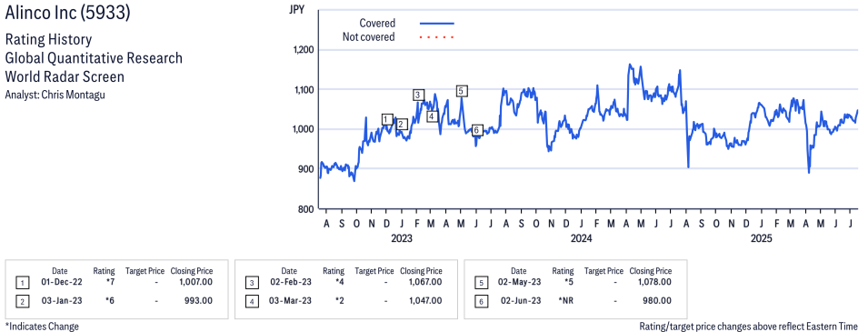Screen dimensions: 868x332
Task: Click the blue Covered legend line sample
Action: click(x=437, y=24)
